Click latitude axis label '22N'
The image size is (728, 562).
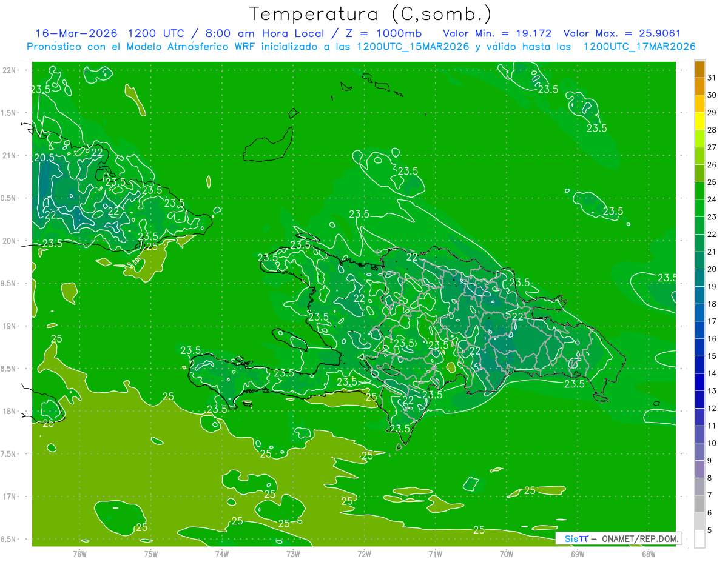pyautogui.click(x=10, y=70)
